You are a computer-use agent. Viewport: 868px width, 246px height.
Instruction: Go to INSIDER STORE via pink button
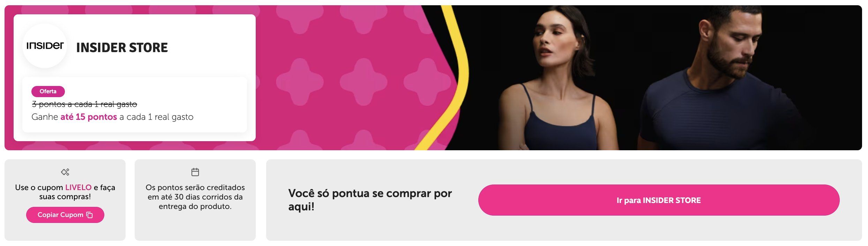tap(659, 200)
